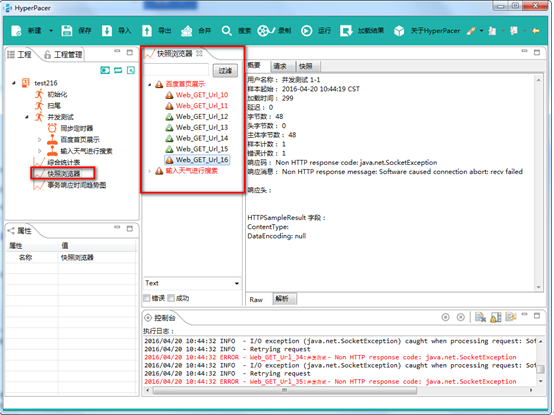Enable the 成功 (success) filter checkbox
The height and width of the screenshot is (415, 554).
171,298
